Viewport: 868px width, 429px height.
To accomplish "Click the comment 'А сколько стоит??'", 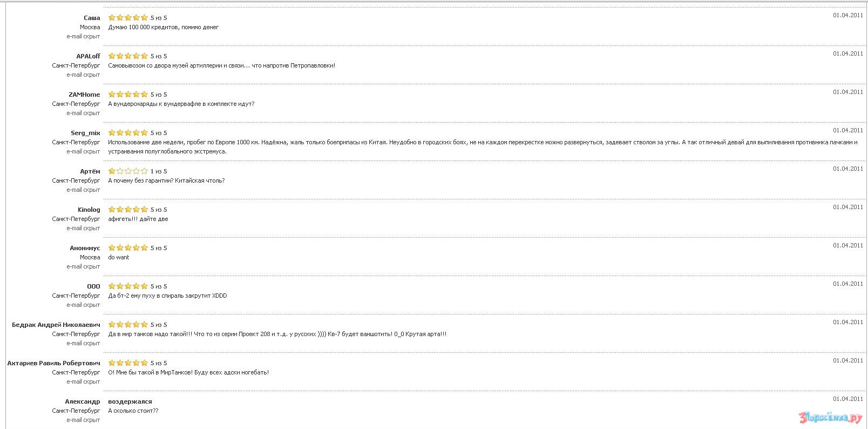I will (x=133, y=411).
